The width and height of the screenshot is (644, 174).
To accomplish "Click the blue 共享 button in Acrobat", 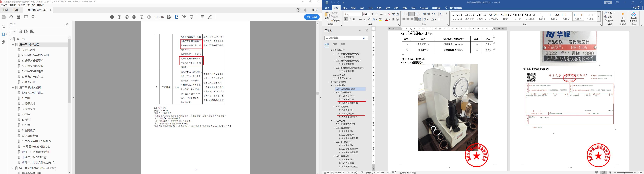I will [312, 17].
